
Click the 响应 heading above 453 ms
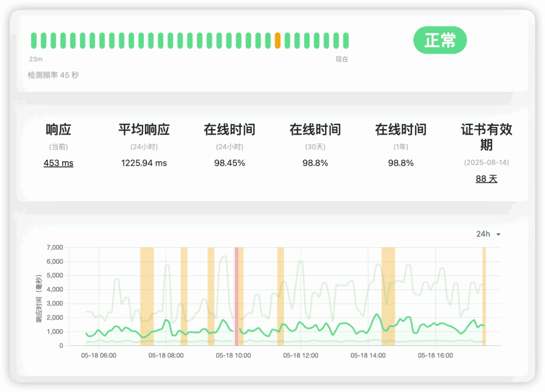[x=59, y=129]
